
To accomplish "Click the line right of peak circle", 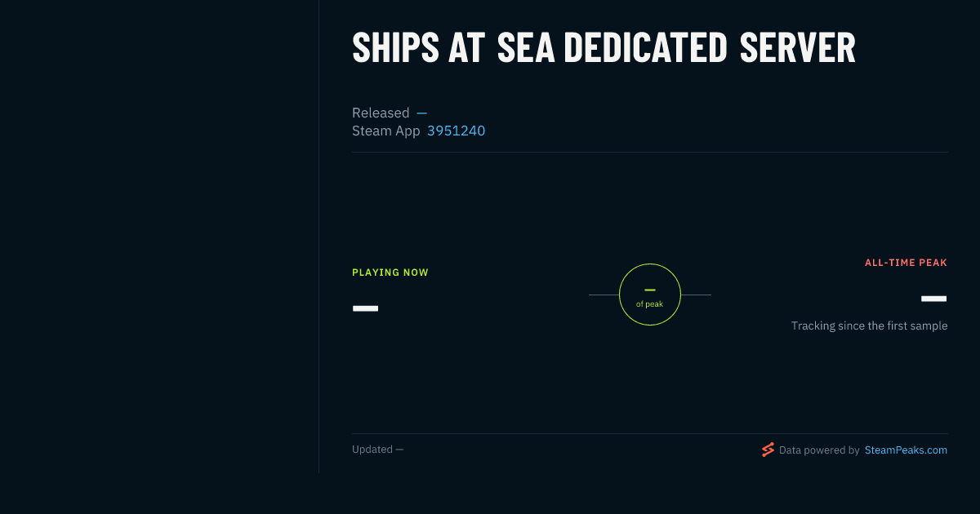I will tap(696, 295).
